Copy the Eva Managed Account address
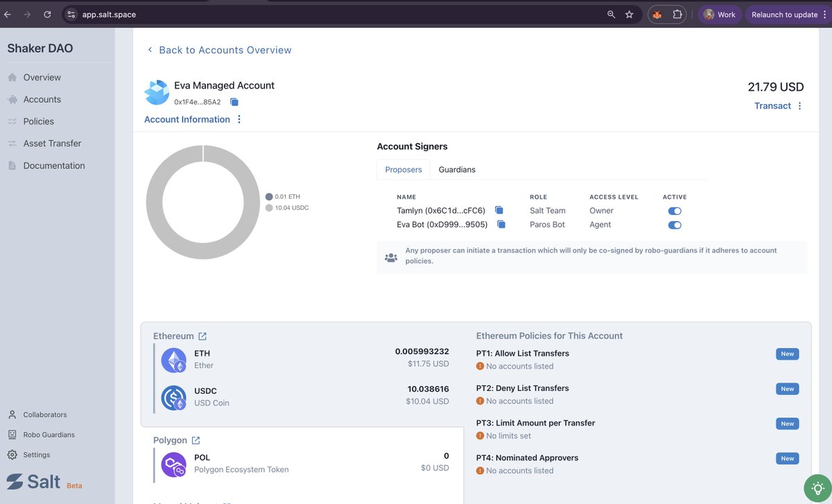Image resolution: width=832 pixels, height=504 pixels. pos(234,102)
